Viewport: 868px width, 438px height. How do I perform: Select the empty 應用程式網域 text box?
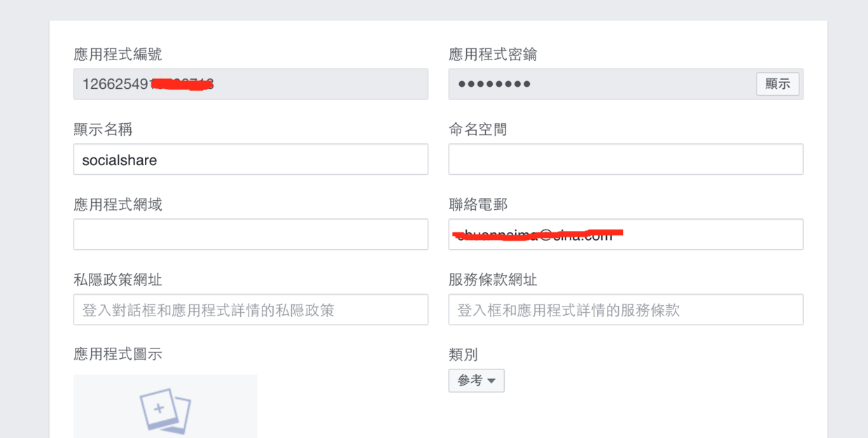(251, 234)
